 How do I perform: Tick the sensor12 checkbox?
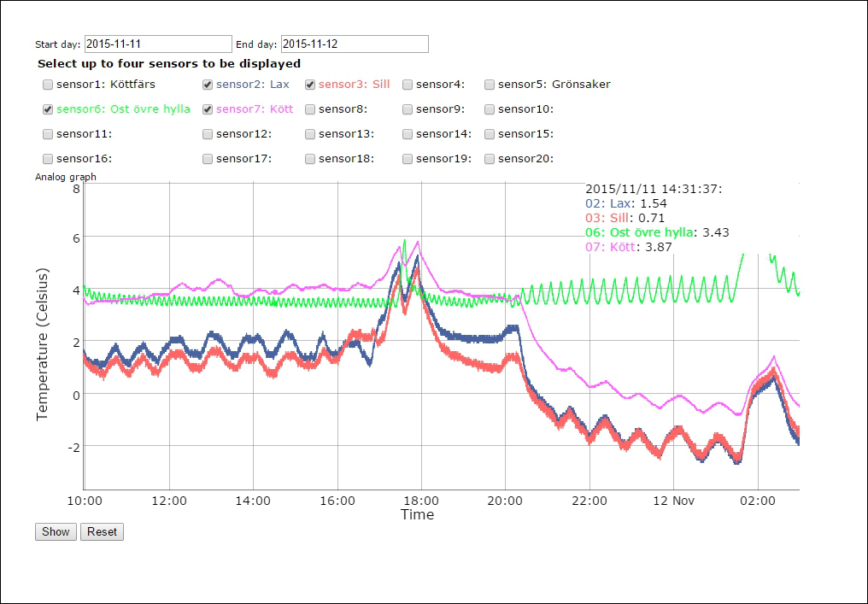point(208,134)
